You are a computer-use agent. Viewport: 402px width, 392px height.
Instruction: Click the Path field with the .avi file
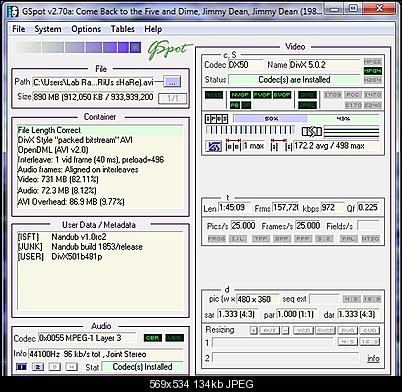(x=93, y=82)
